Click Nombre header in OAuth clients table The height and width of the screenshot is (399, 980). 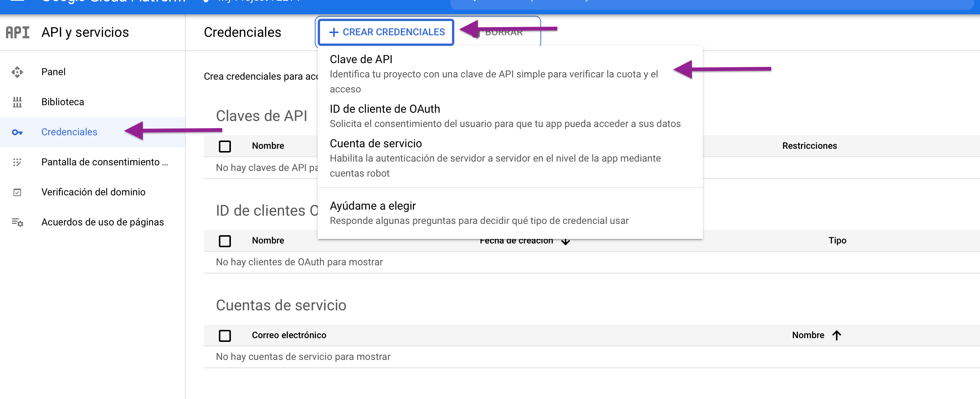pyautogui.click(x=268, y=240)
